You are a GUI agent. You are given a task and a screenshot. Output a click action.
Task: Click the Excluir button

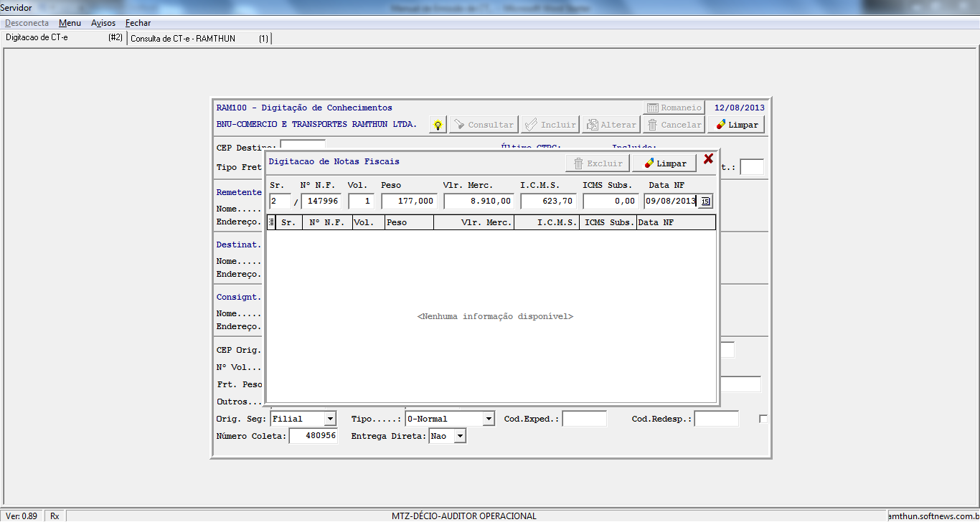pos(598,163)
